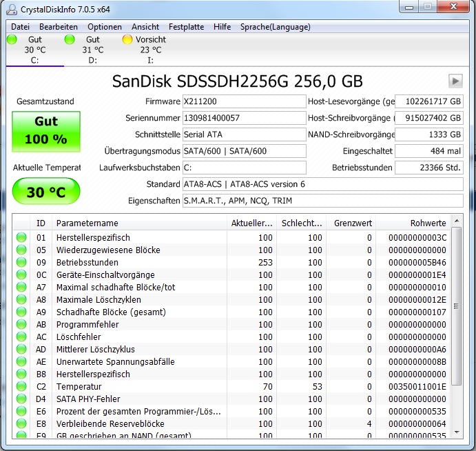Click raw value 000000005B46

(x=417, y=262)
